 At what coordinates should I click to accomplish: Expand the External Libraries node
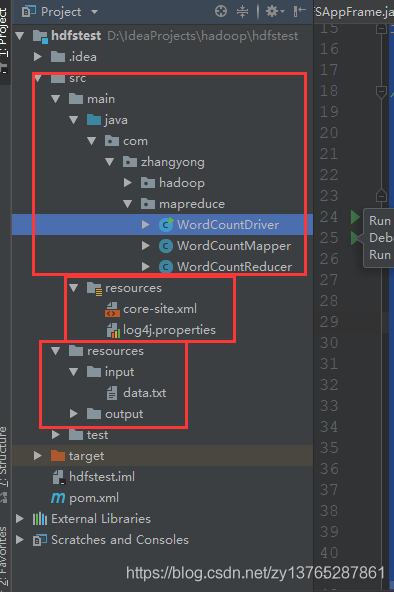tap(20, 519)
